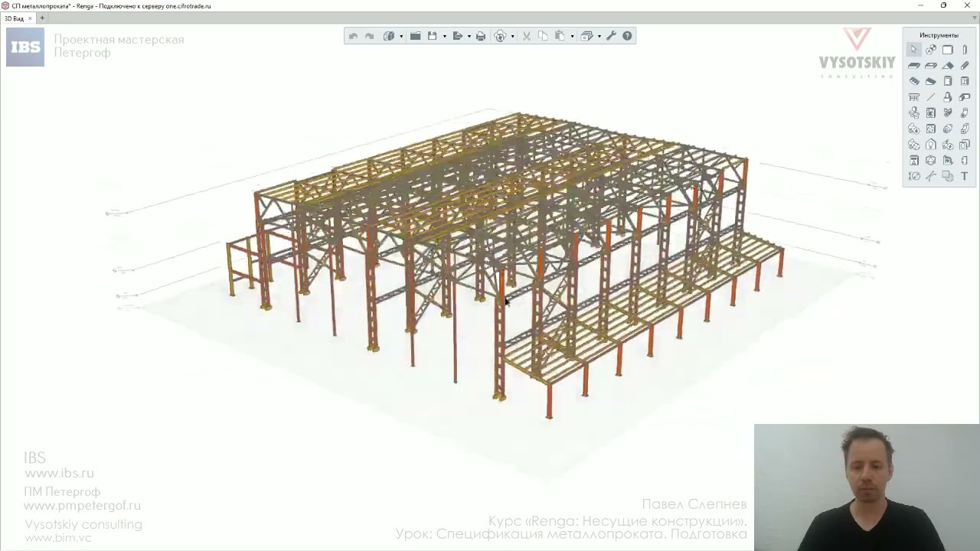Print the model using printer icon
Image resolution: width=980 pixels, height=551 pixels.
(x=481, y=36)
